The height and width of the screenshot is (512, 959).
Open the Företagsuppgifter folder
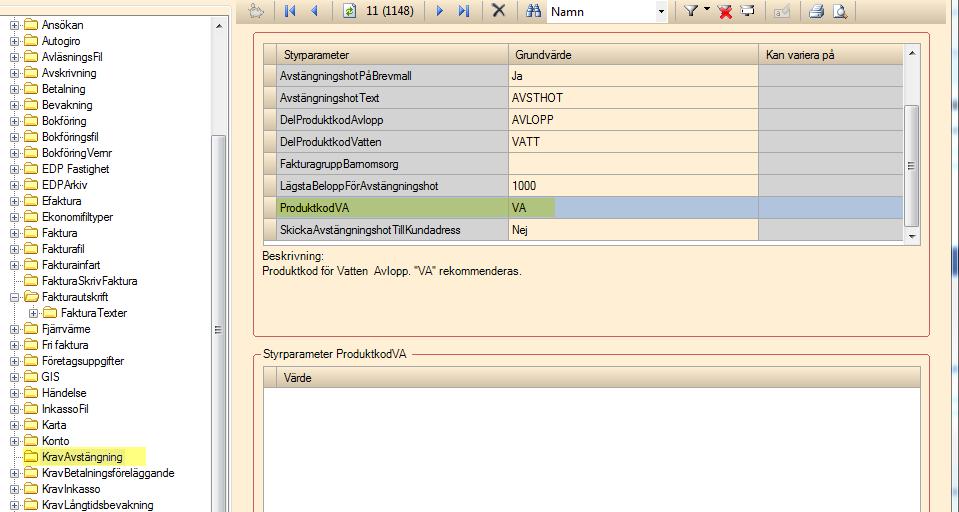pyautogui.click(x=83, y=361)
